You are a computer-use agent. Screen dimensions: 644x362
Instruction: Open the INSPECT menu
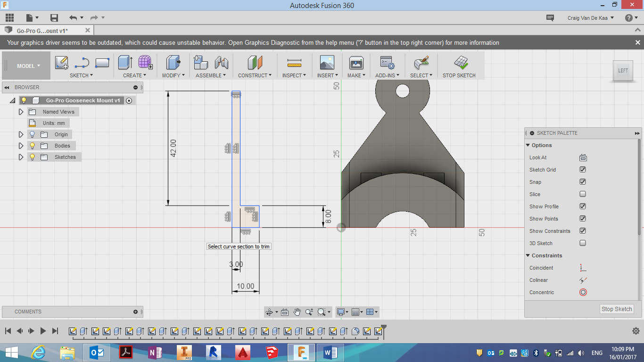(x=294, y=75)
